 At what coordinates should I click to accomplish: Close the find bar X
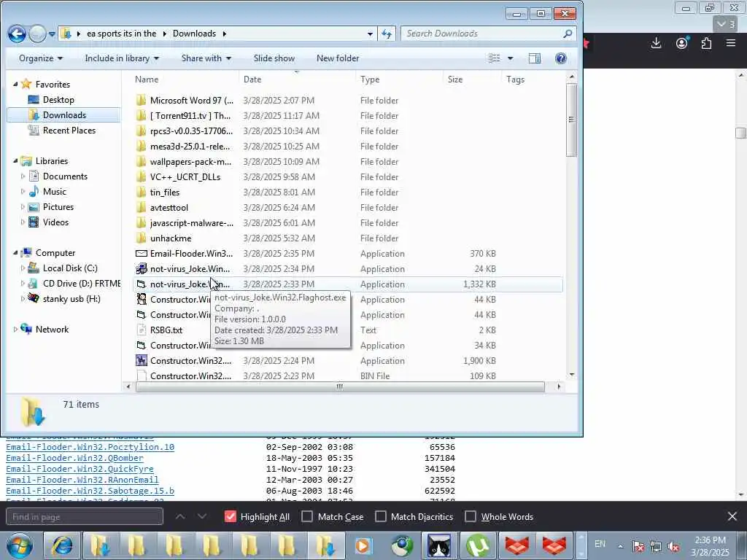pyautogui.click(x=732, y=516)
